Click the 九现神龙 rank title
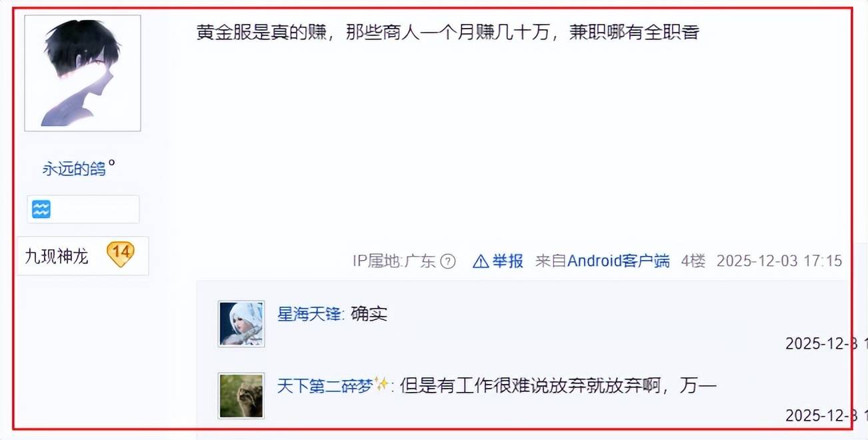Screen dimensions: 868x440 57,256
